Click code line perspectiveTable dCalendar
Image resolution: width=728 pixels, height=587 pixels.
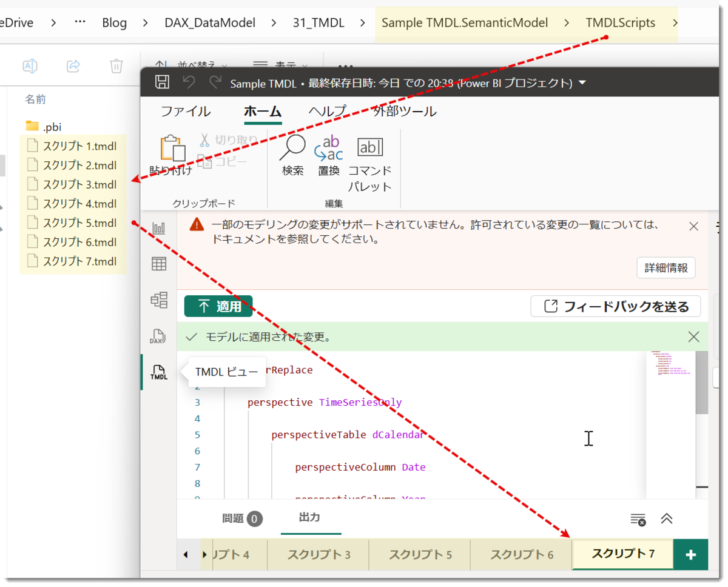pyautogui.click(x=347, y=435)
